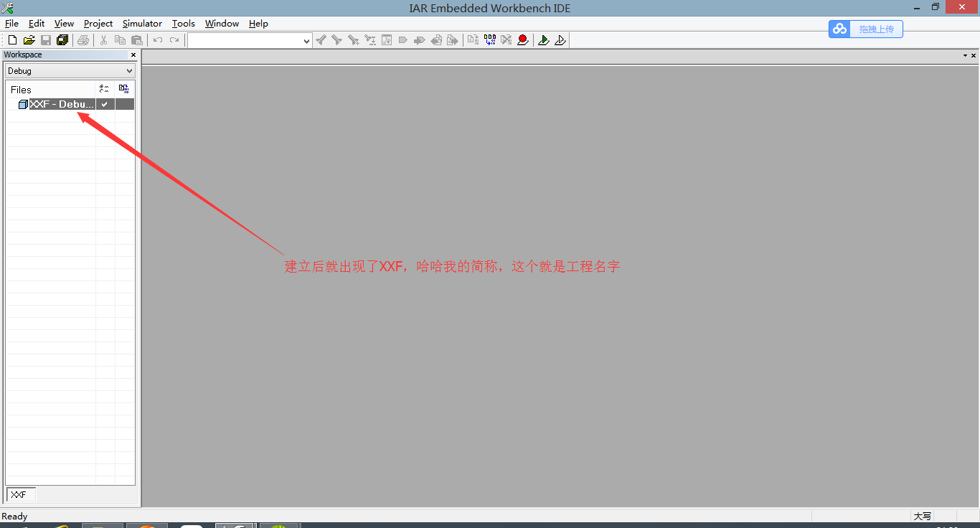Click the checkmark cell in the XXF row
The image size is (980, 528).
(105, 104)
